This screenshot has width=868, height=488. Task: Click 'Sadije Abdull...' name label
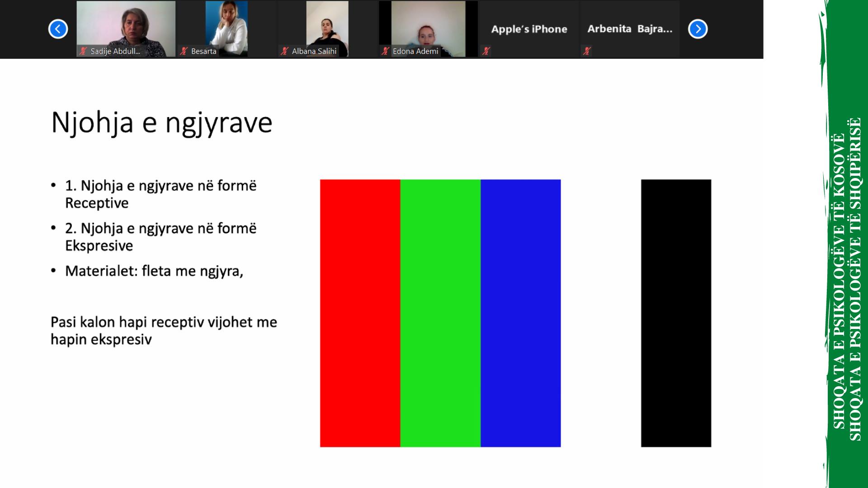115,51
